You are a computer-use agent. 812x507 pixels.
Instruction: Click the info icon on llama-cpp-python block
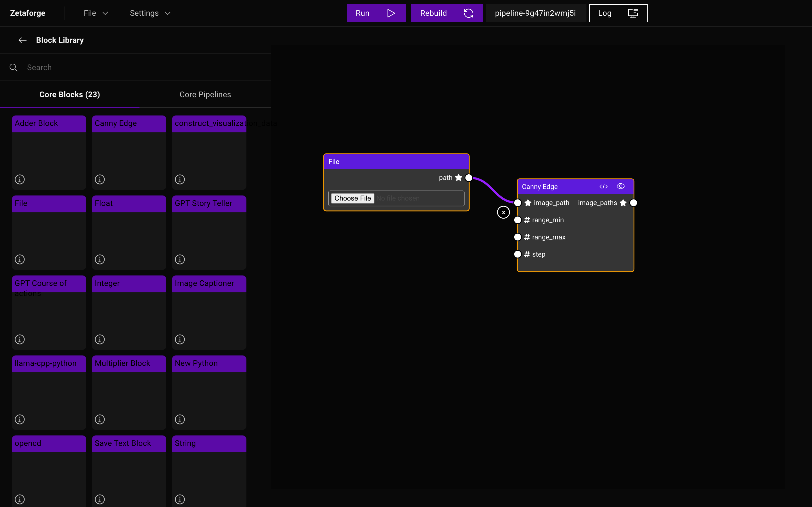point(19,419)
